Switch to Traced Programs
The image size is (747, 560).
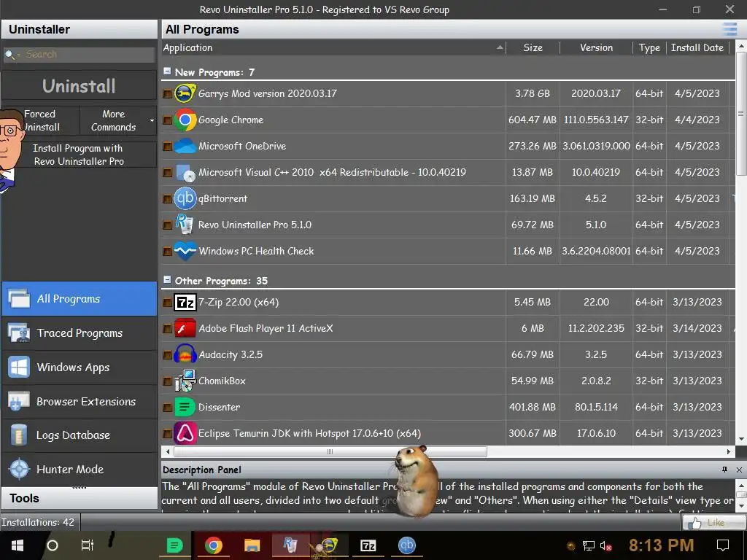click(x=80, y=332)
